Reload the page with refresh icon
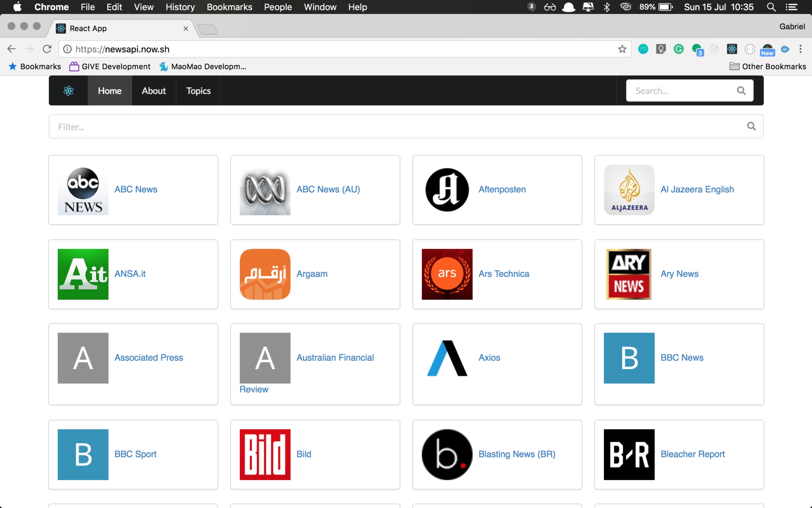Screen dimensions: 812x508 [x=47, y=49]
